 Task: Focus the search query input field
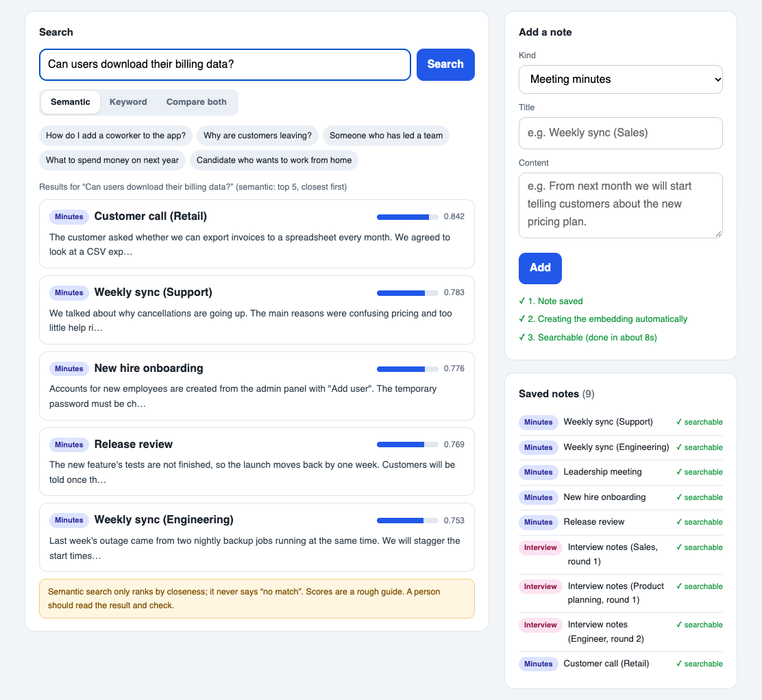pos(225,64)
